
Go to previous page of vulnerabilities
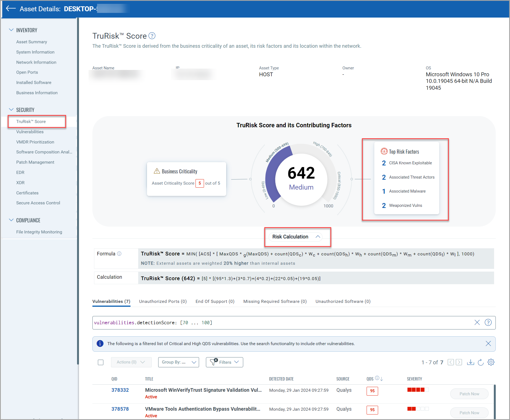click(x=450, y=362)
